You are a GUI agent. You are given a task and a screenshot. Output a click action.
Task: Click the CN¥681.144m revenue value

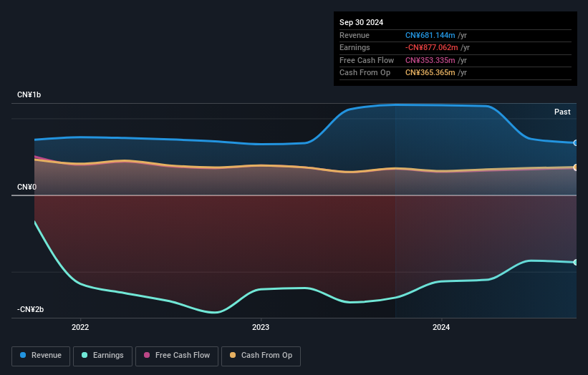point(430,35)
